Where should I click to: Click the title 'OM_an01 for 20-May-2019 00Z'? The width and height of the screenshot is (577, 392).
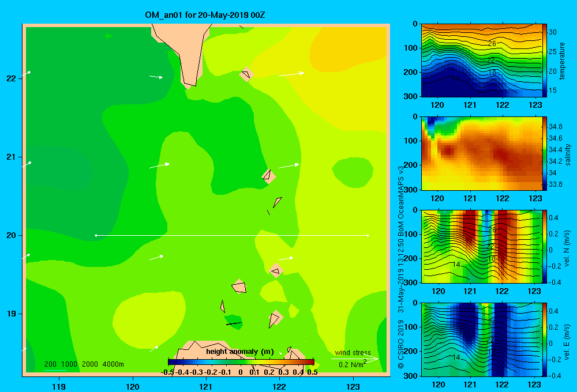click(x=205, y=15)
